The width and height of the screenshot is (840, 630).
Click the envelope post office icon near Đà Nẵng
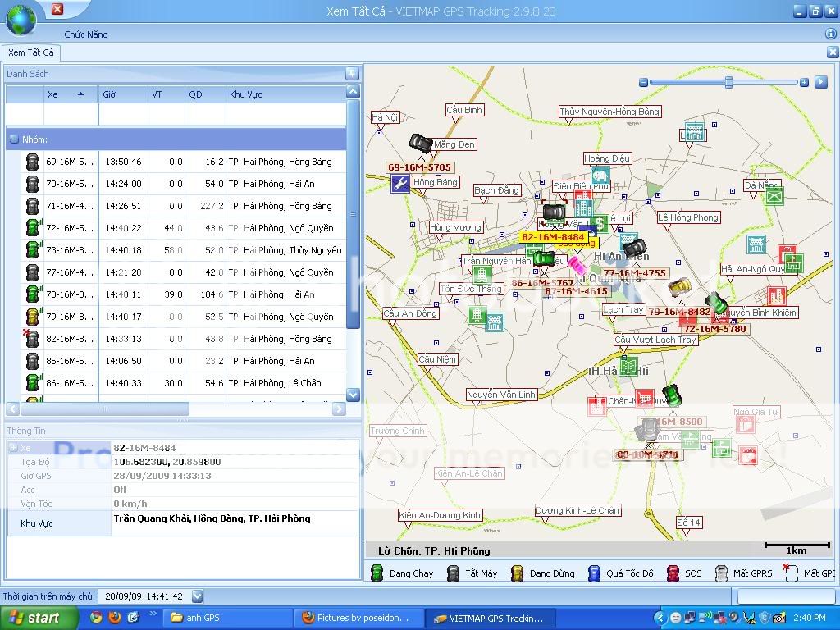click(774, 196)
